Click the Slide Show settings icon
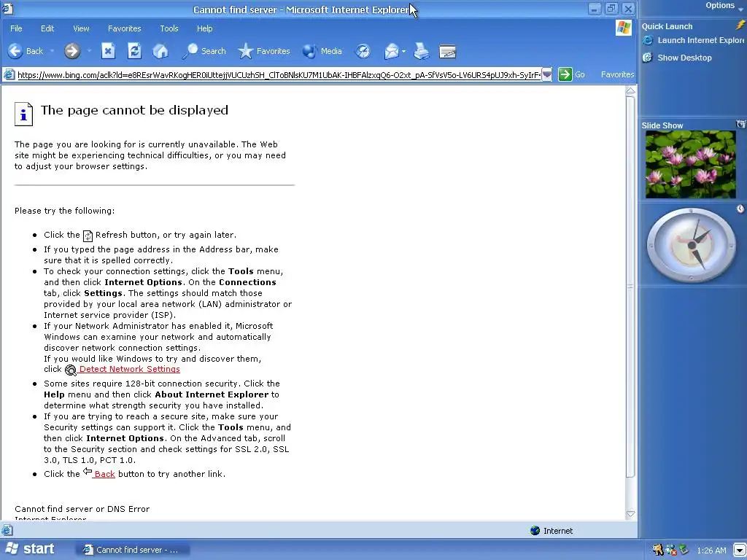 click(741, 124)
